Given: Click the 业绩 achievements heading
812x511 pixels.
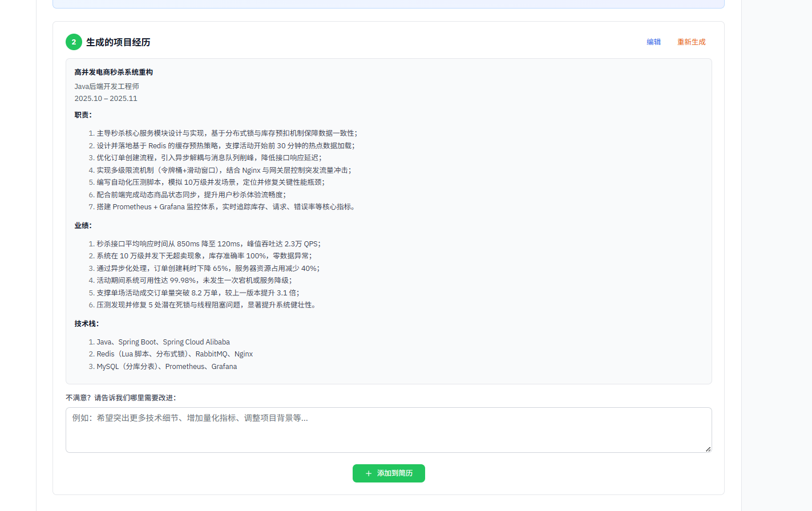Looking at the screenshot, I should tap(82, 225).
